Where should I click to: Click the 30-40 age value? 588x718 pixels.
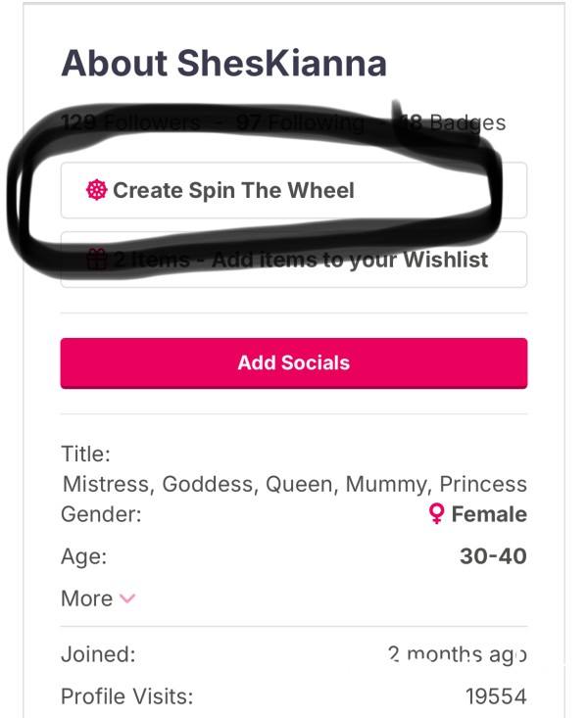(493, 556)
